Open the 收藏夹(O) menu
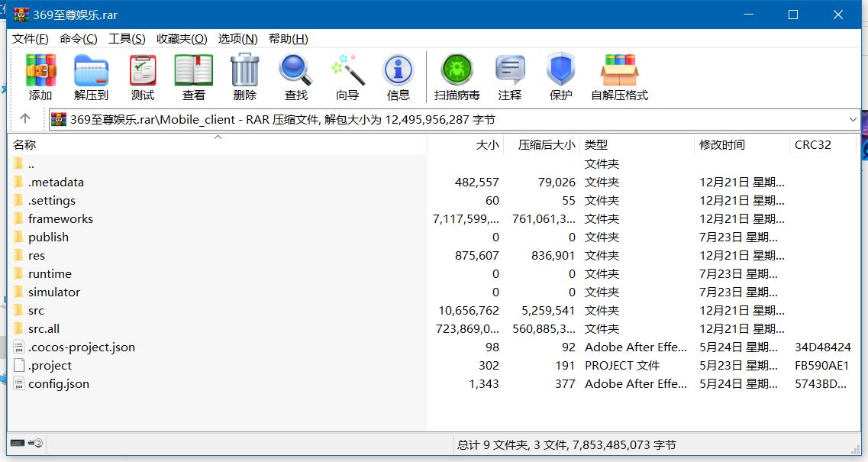The height and width of the screenshot is (462, 868). click(x=182, y=39)
